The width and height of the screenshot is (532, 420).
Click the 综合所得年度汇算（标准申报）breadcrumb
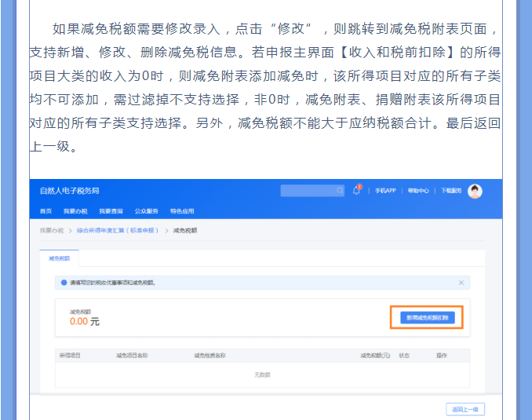point(118,231)
